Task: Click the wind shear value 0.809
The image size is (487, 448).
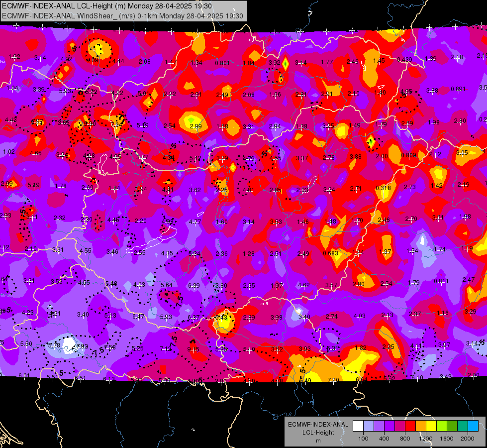Action: point(409,155)
